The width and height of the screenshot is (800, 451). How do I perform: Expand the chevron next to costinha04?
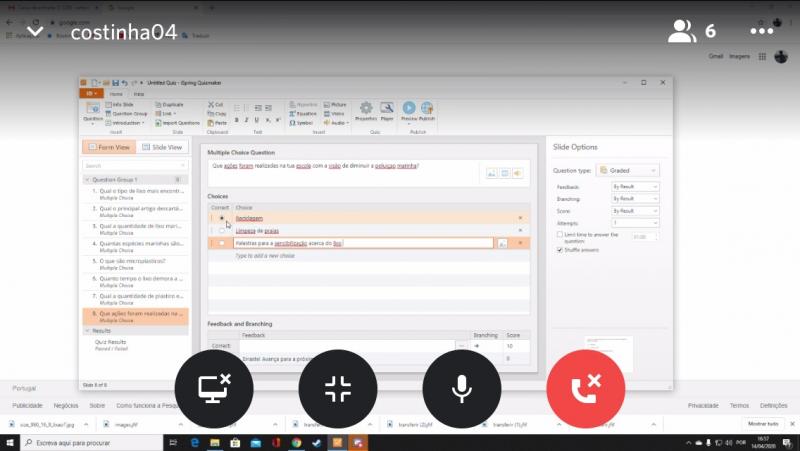[x=35, y=31]
